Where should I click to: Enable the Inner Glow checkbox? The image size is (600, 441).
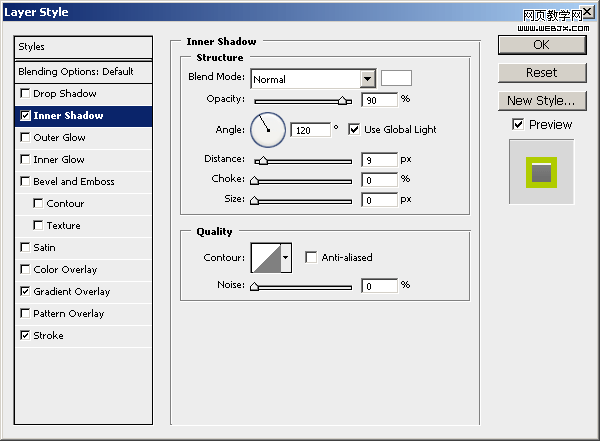pyautogui.click(x=25, y=159)
